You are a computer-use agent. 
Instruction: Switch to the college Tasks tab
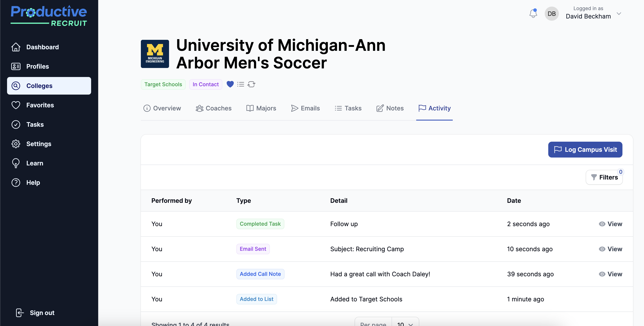(x=348, y=108)
